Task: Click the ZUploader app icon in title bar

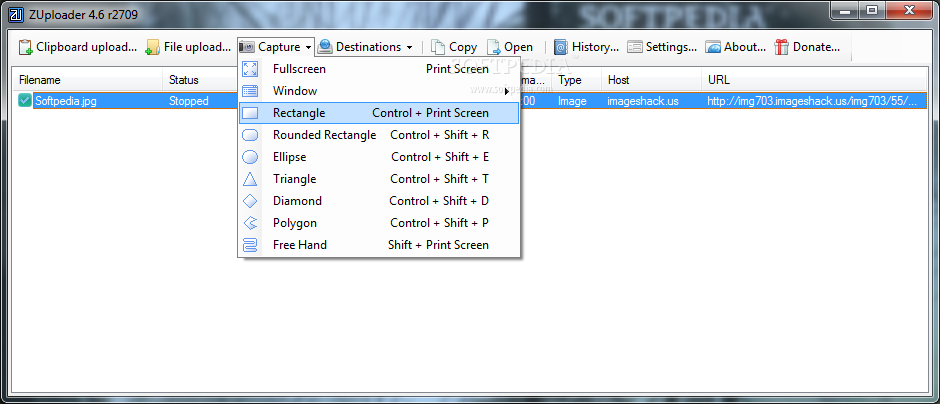Action: pos(18,14)
